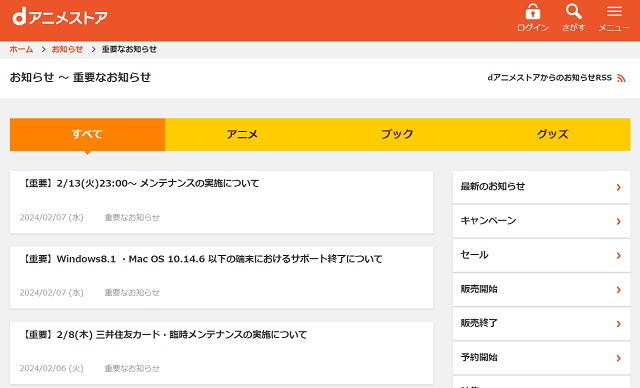
Task: Click date 2024/02/07 under Windows8.1 notice
Action: click(x=51, y=293)
